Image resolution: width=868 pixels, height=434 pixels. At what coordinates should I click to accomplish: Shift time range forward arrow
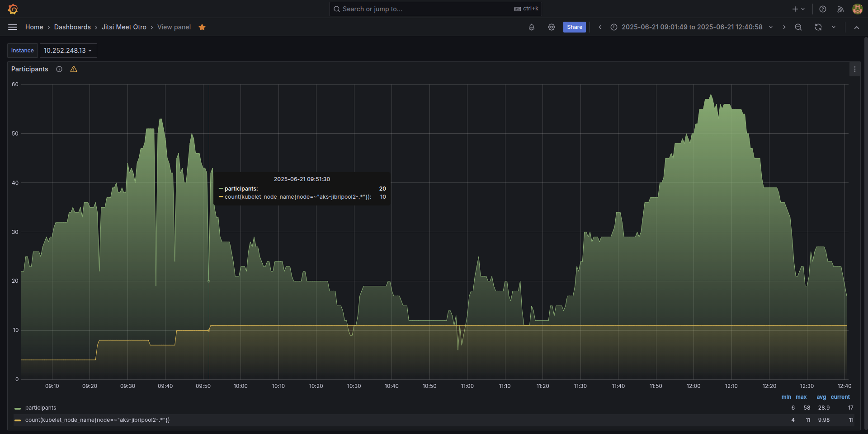[784, 27]
